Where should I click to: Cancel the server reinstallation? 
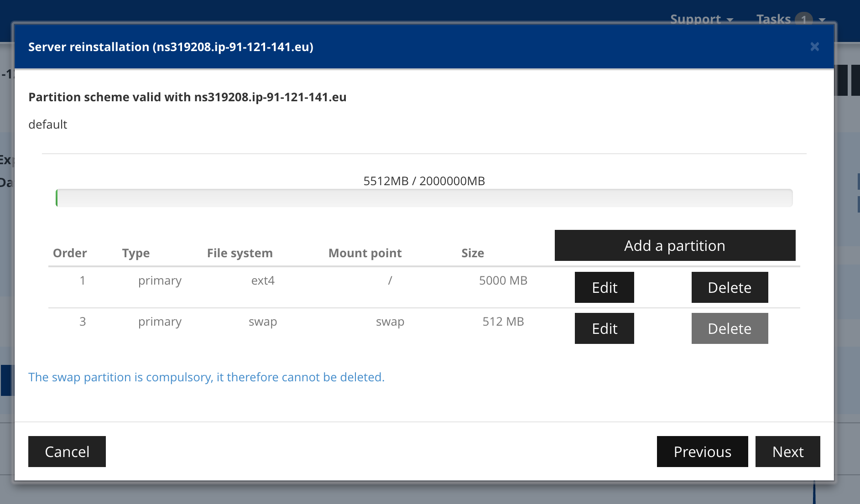pos(67,452)
